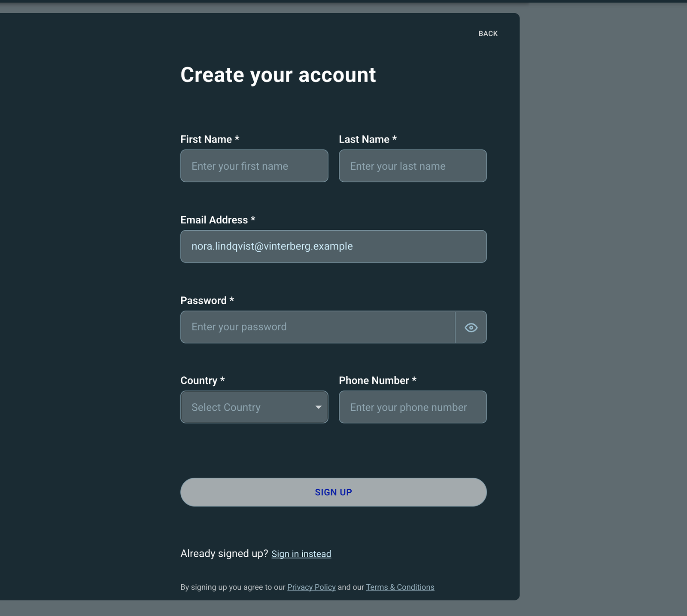Focus the password input field

[318, 327]
